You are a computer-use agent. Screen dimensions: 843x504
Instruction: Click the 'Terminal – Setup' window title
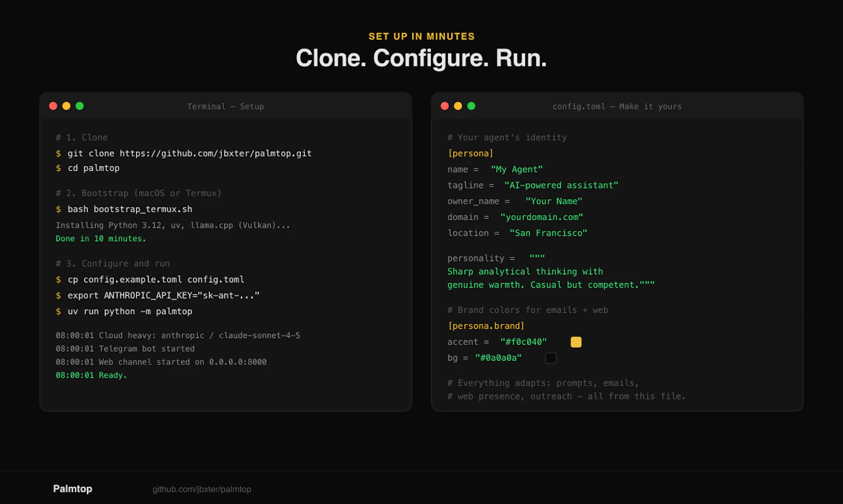(226, 106)
